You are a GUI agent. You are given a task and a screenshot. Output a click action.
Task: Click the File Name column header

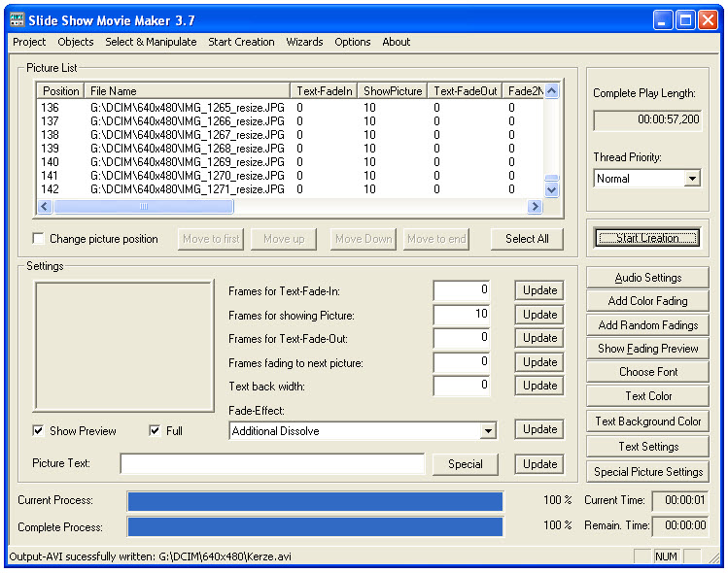pos(188,91)
